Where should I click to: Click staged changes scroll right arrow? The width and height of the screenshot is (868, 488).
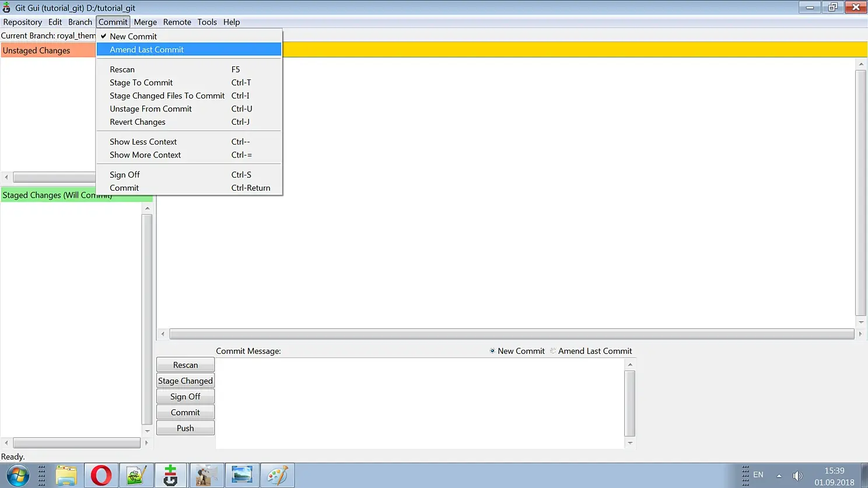click(146, 443)
